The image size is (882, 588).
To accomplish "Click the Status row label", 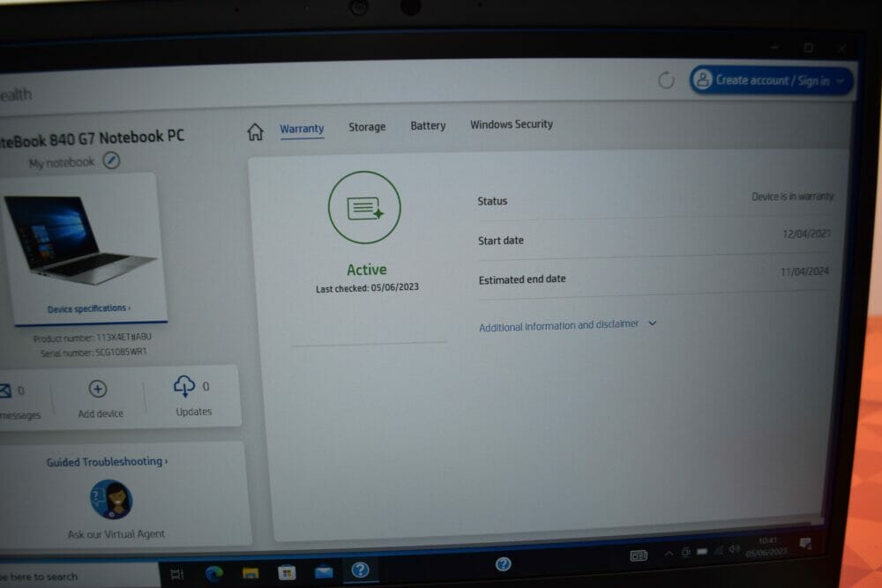I will click(x=492, y=201).
